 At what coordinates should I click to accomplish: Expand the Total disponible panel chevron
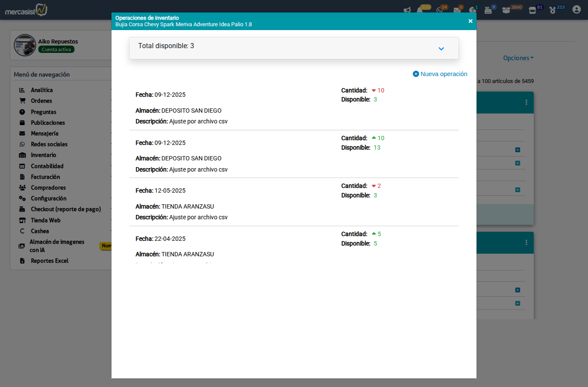click(441, 49)
